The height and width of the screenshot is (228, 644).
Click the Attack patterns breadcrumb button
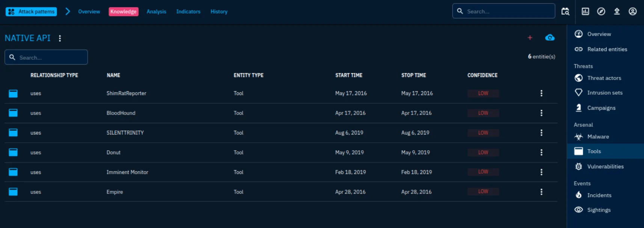click(x=32, y=12)
